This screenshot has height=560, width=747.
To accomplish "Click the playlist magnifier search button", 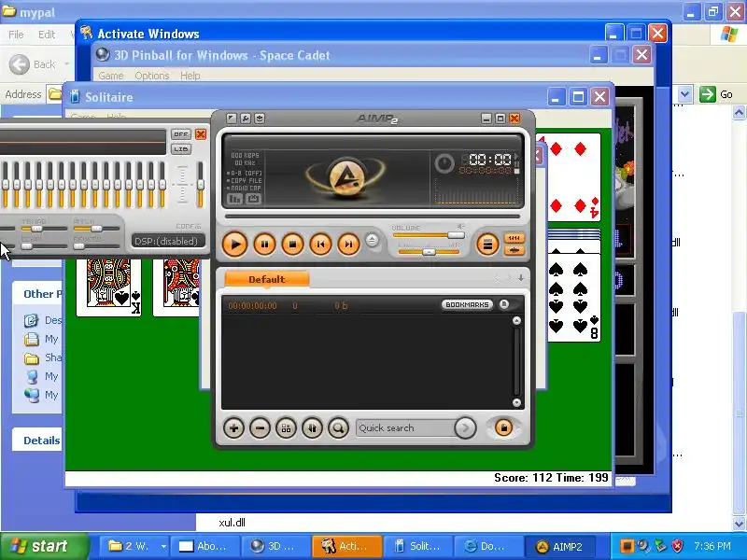I will click(x=338, y=428).
